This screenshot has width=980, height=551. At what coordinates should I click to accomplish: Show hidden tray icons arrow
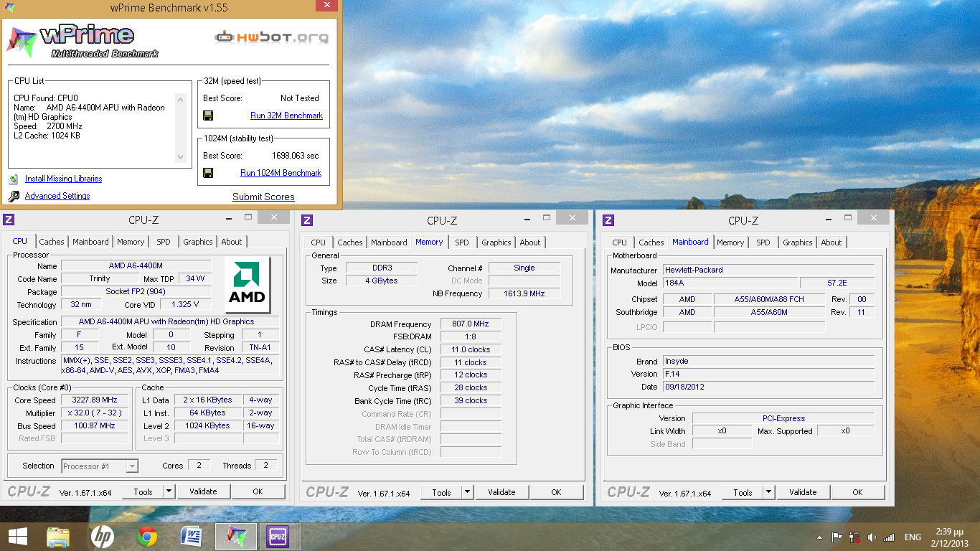point(820,537)
